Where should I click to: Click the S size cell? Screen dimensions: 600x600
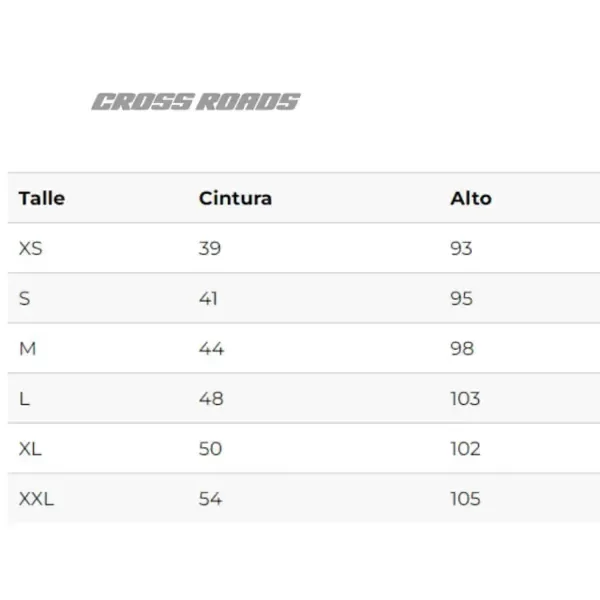click(25, 298)
